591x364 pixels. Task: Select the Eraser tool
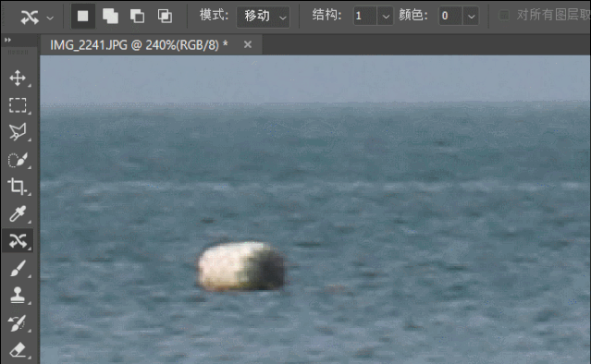(18, 350)
